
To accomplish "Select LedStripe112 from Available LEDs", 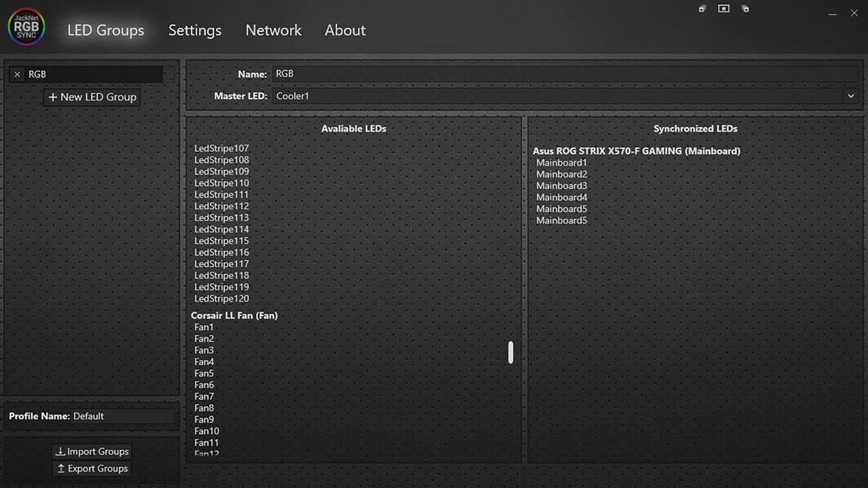I will [221, 205].
